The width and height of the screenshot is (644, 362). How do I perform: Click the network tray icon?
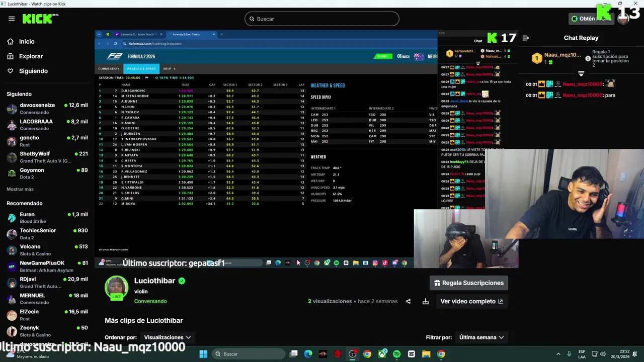pyautogui.click(x=594, y=354)
